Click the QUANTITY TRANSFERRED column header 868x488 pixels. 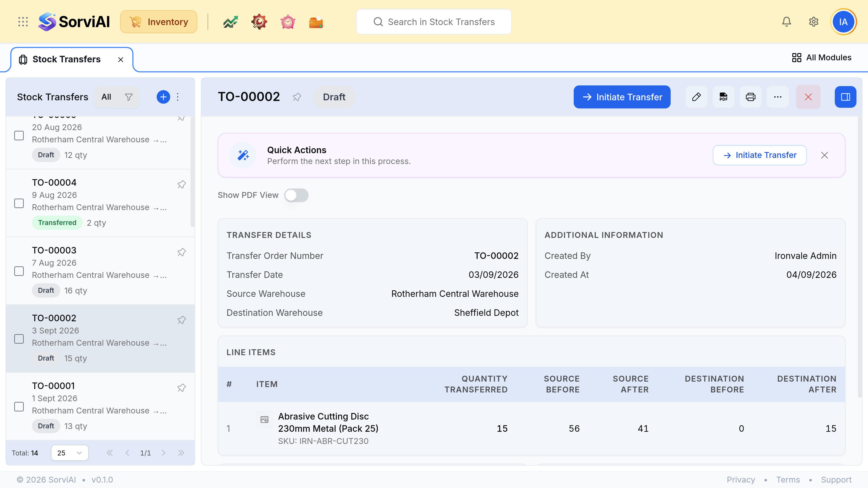[x=476, y=384]
